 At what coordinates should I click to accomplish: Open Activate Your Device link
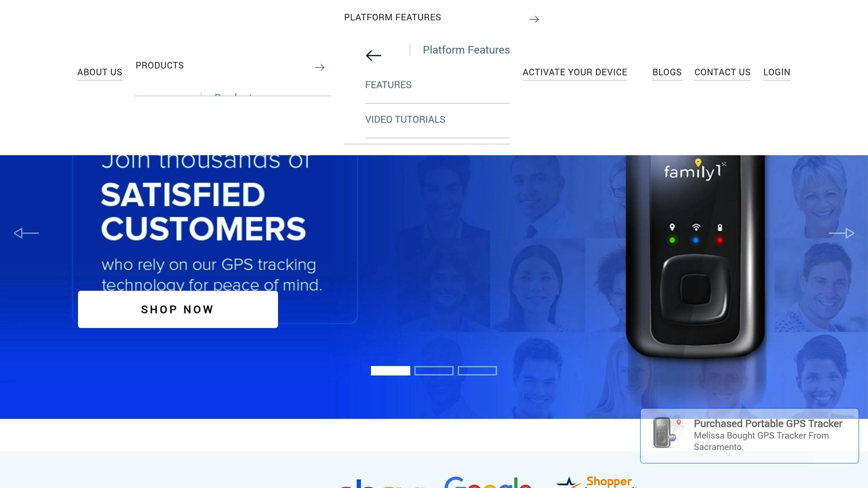click(x=575, y=72)
